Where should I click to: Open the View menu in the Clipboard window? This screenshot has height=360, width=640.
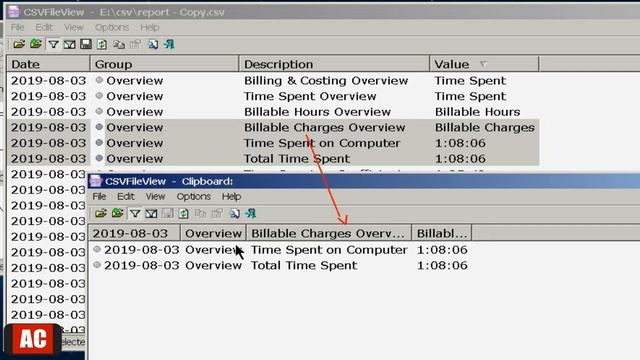(x=156, y=196)
